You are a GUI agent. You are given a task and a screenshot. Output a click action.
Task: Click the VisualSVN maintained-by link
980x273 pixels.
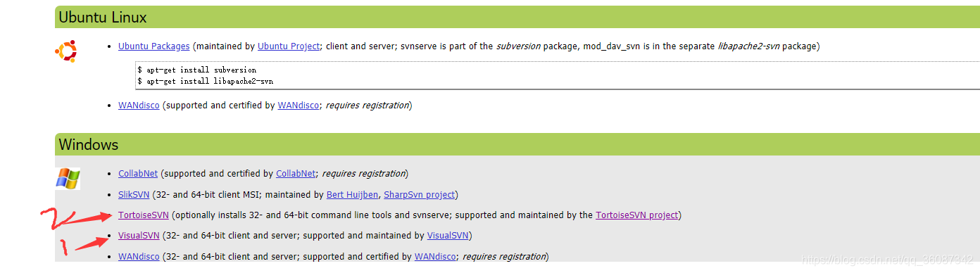448,236
